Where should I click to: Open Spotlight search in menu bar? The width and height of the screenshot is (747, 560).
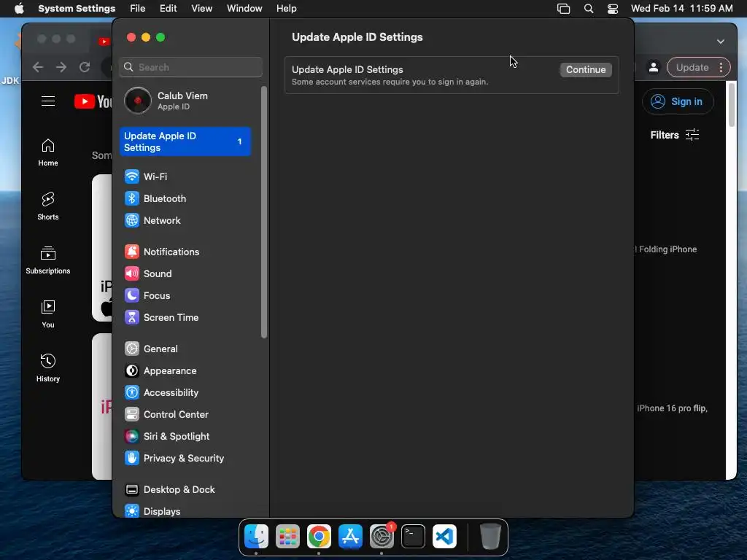coord(589,9)
